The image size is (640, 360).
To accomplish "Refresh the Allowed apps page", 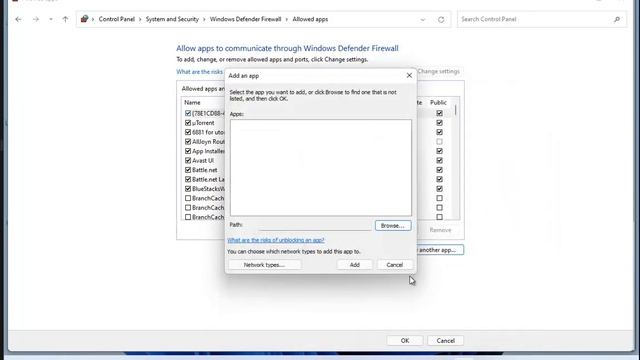I will click(x=441, y=20).
